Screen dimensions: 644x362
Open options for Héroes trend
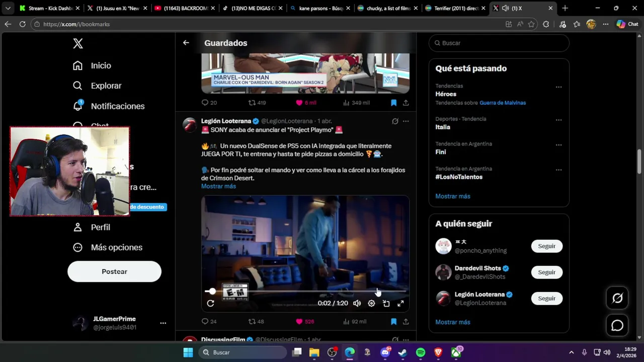tap(558, 87)
